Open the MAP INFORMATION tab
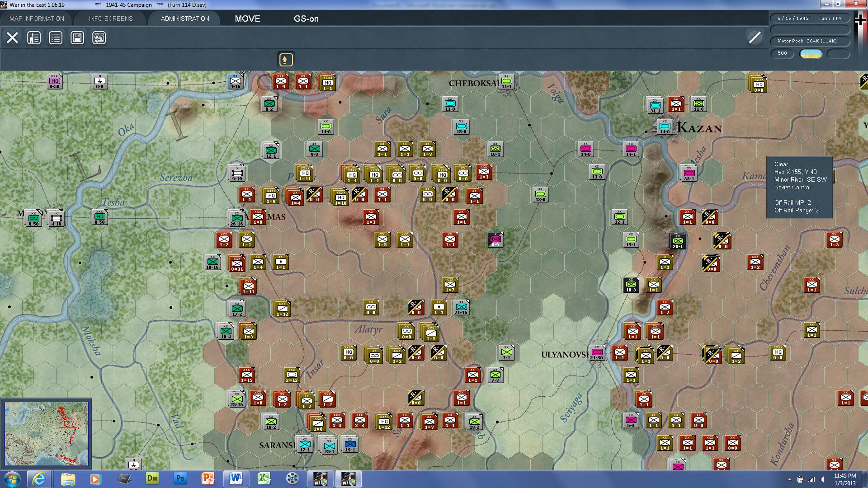The image size is (868, 488). click(x=37, y=19)
